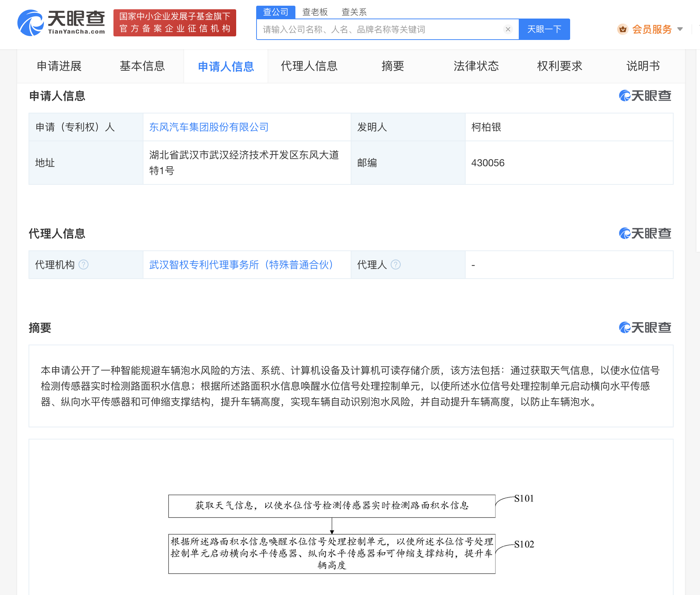Click the red 国家中小企业发展子基金旗下 banner
Image resolution: width=700 pixels, height=595 pixels.
click(x=175, y=23)
